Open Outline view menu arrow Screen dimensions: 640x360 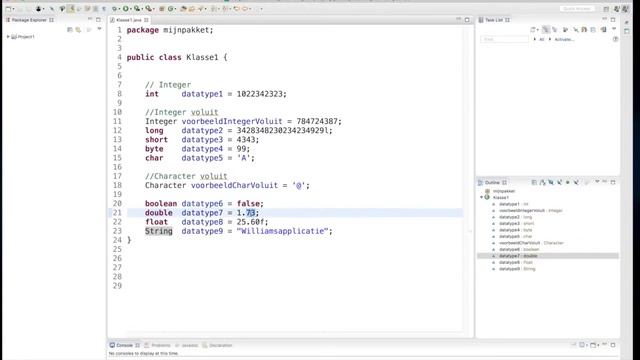click(x=597, y=182)
